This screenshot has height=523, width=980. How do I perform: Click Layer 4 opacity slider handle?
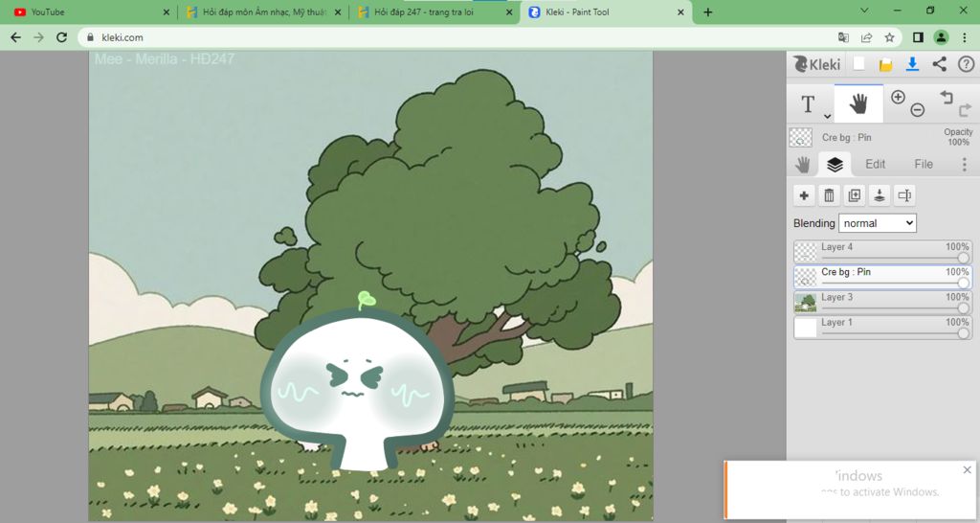click(x=963, y=258)
